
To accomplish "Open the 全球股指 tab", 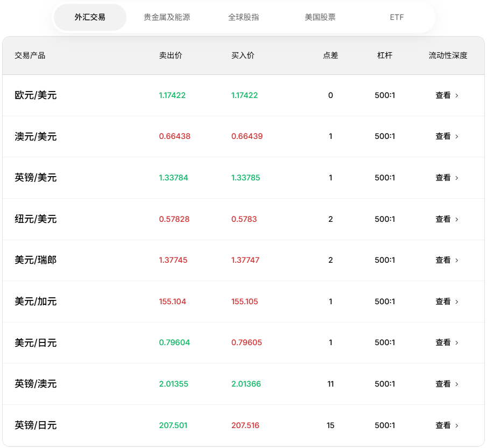I will click(x=243, y=17).
